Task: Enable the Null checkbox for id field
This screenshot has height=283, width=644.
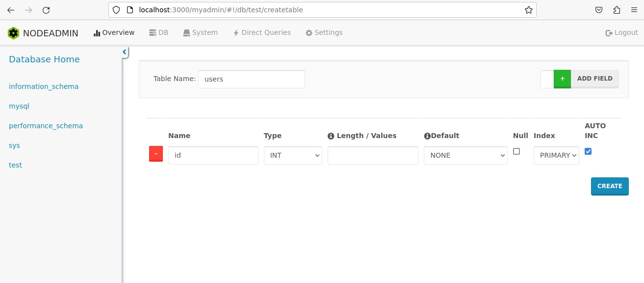Action: coord(516,152)
